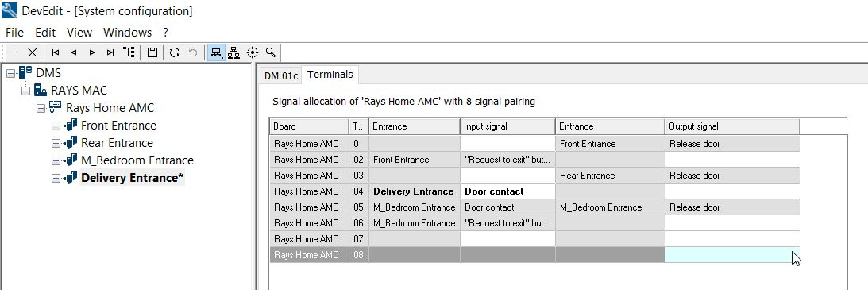Click the target crosshair toolbar icon
This screenshot has width=868, height=290.
[x=253, y=52]
